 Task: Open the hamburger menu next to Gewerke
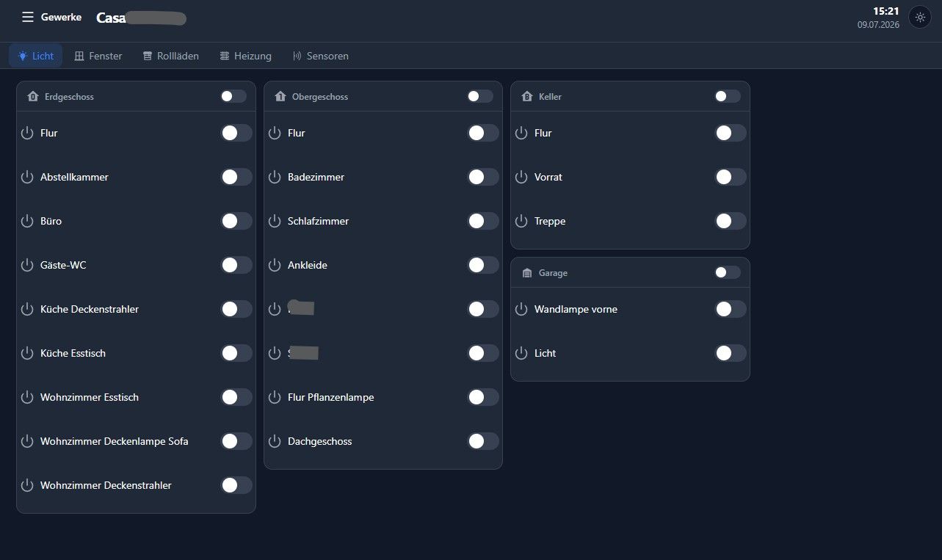(x=28, y=17)
